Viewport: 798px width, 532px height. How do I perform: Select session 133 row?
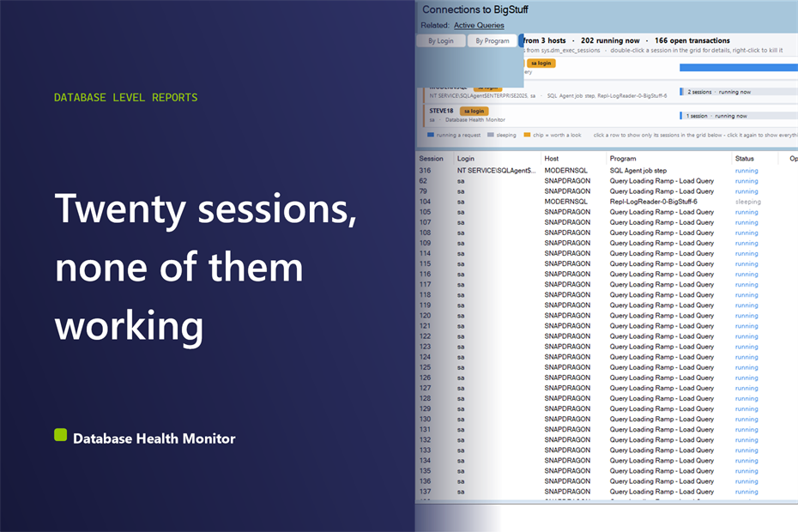(607, 450)
